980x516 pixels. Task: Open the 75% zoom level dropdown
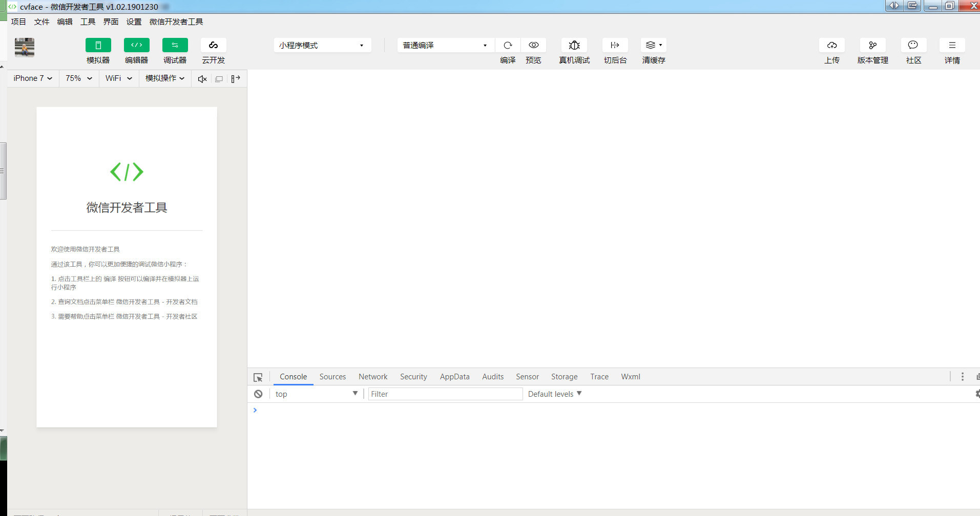[79, 78]
